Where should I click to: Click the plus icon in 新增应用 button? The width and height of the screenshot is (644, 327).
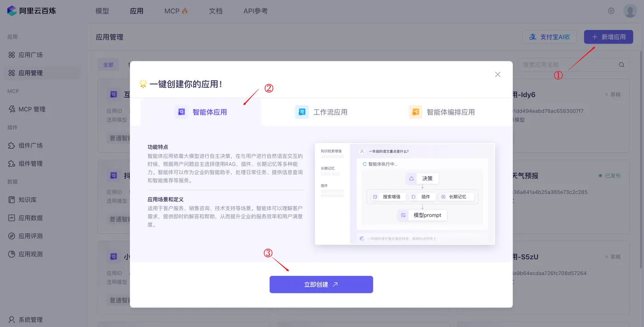pyautogui.click(x=595, y=37)
